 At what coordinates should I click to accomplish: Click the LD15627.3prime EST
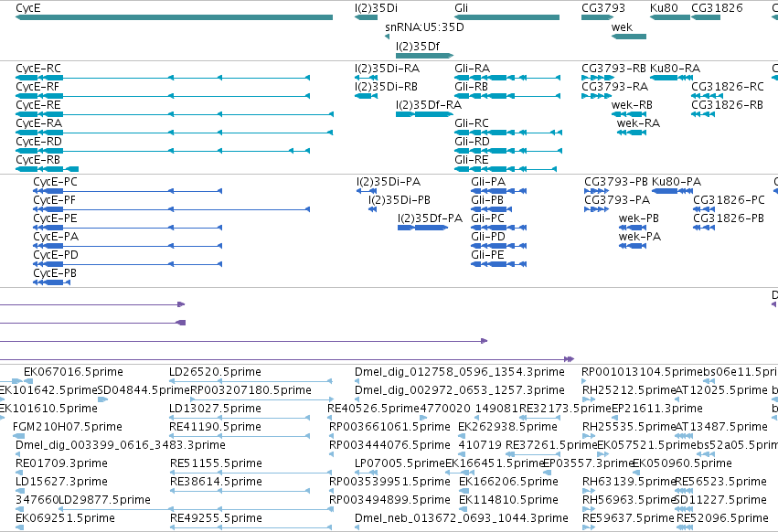pyautogui.click(x=19, y=491)
